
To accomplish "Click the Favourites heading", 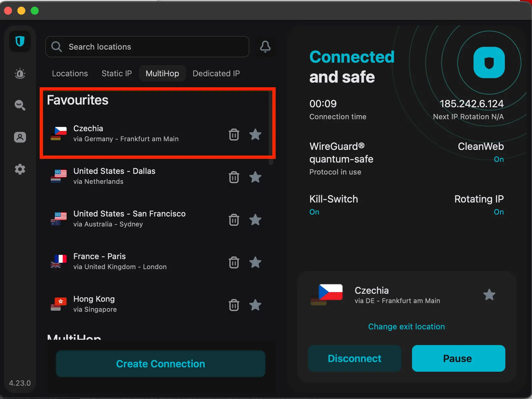I will [78, 100].
